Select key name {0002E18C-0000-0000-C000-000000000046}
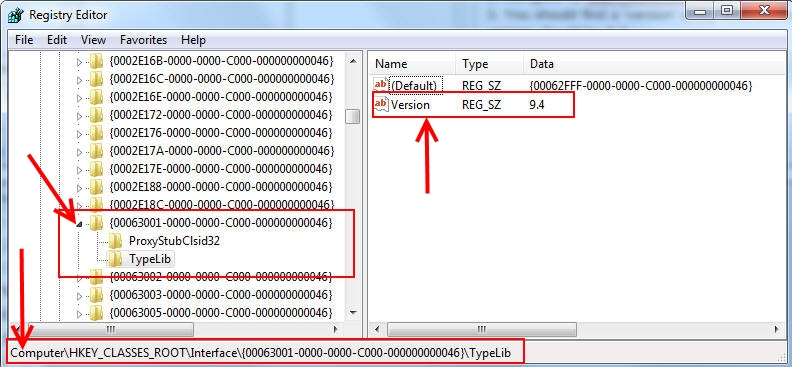This screenshot has height=367, width=792. click(x=221, y=204)
